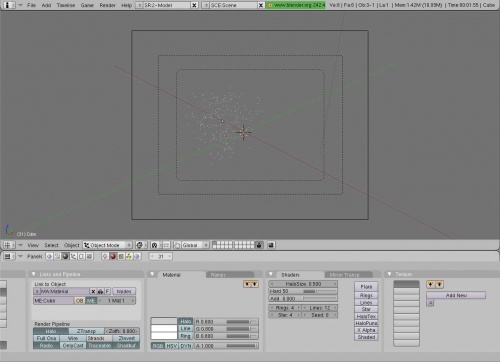Click the OB link button

(x=79, y=301)
